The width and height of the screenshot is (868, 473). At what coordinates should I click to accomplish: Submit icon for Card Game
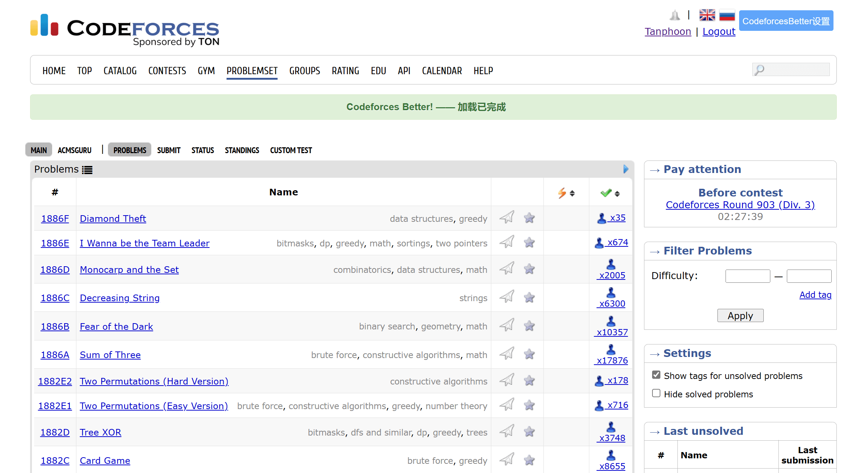click(507, 459)
